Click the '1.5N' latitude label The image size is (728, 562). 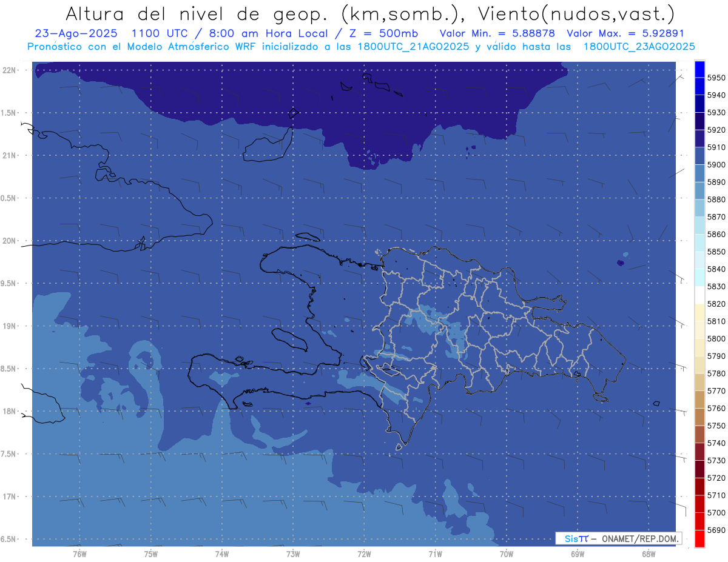pyautogui.click(x=8, y=113)
